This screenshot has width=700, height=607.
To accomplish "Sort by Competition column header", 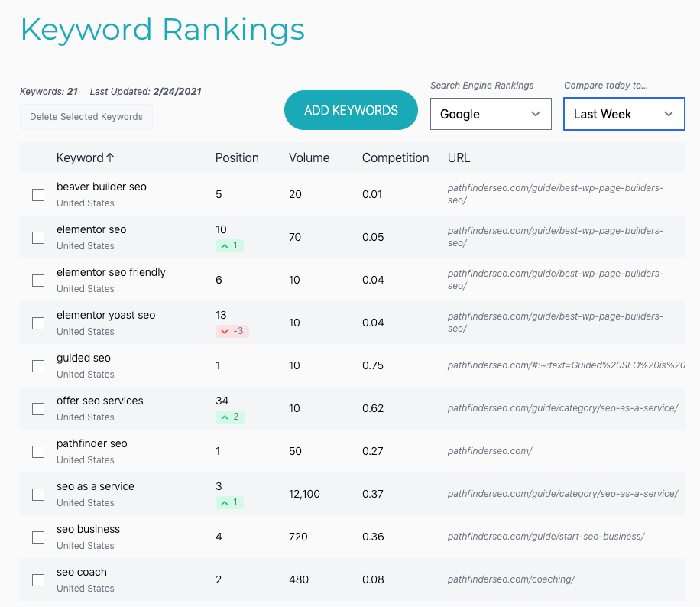I will tap(395, 158).
